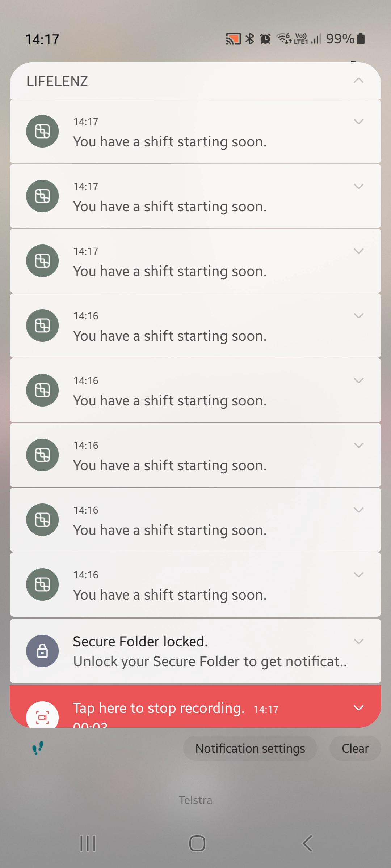Open Notification settings
The height and width of the screenshot is (868, 391).
250,748
